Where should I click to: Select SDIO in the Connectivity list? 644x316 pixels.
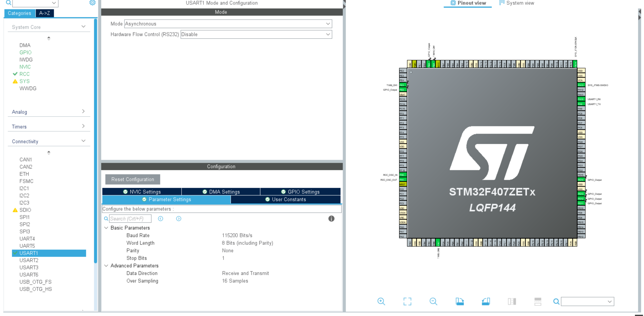click(x=25, y=210)
